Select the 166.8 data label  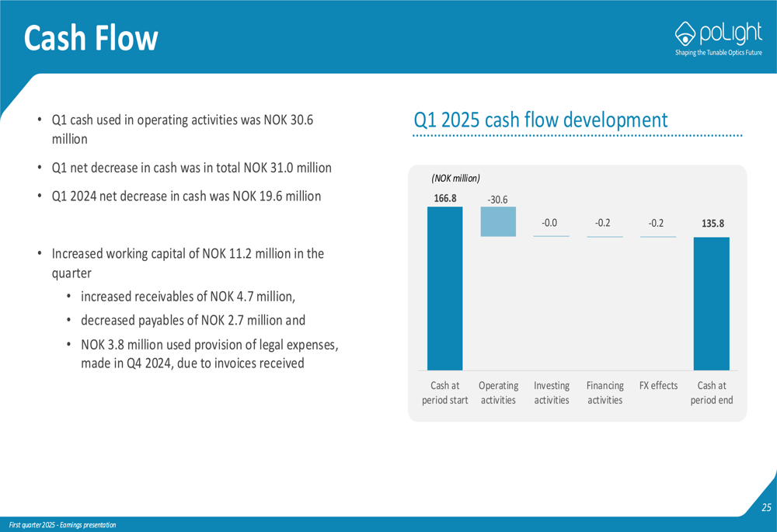pyautogui.click(x=445, y=199)
